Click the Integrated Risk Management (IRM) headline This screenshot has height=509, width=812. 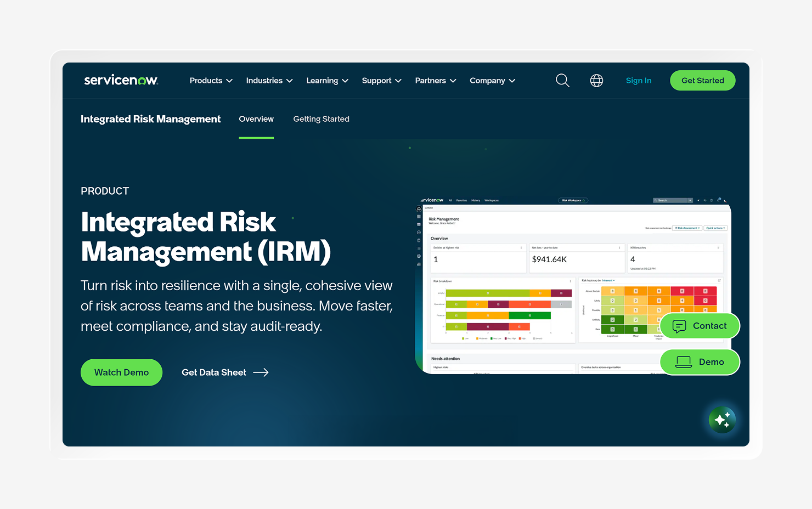pos(206,237)
